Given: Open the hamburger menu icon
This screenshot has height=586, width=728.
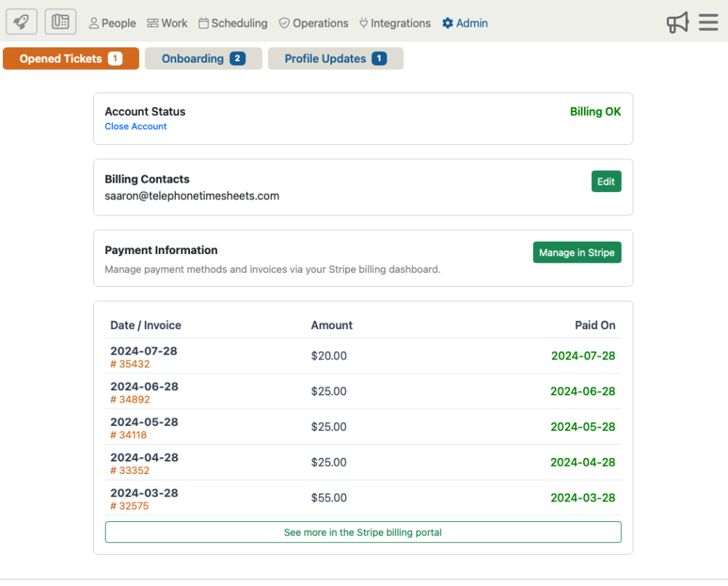Looking at the screenshot, I should [708, 23].
